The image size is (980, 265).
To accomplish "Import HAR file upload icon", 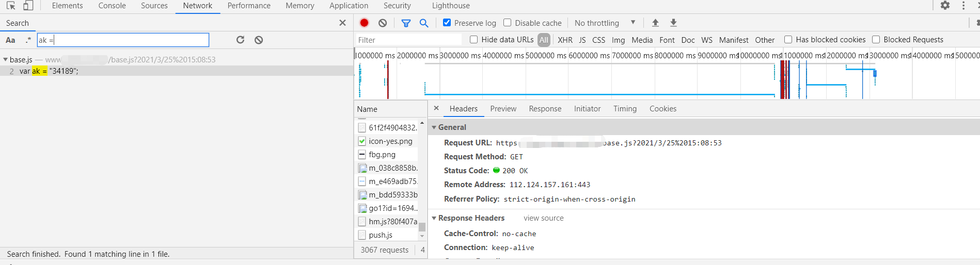I will click(x=655, y=23).
